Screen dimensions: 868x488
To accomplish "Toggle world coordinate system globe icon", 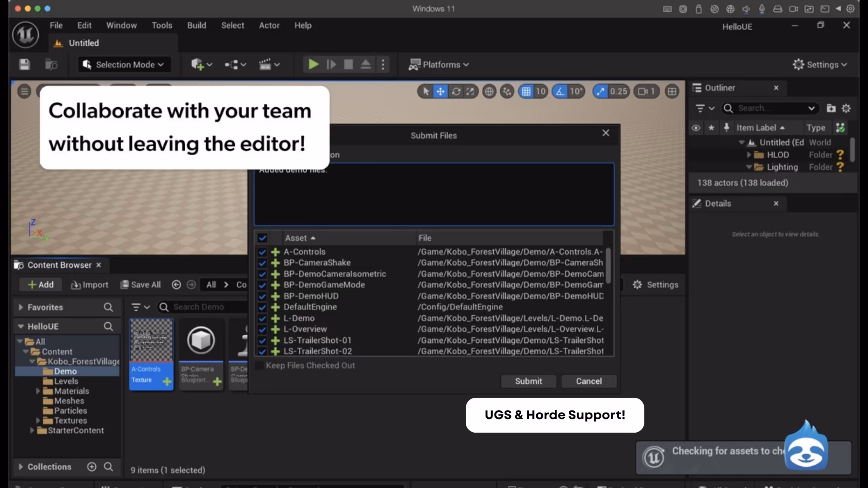I will click(489, 91).
